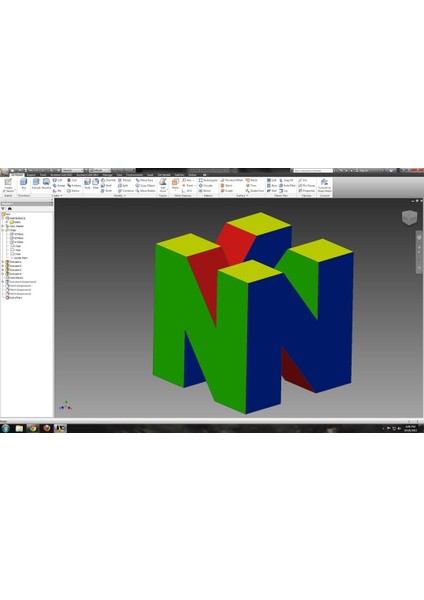Open the Modify panel dropdown
This screenshot has width=424, height=600.
(x=120, y=196)
